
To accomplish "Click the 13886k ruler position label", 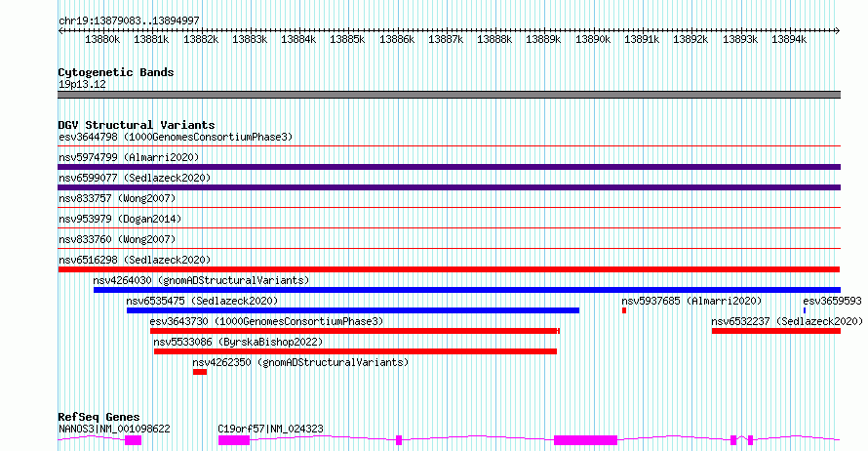I will click(x=396, y=39).
